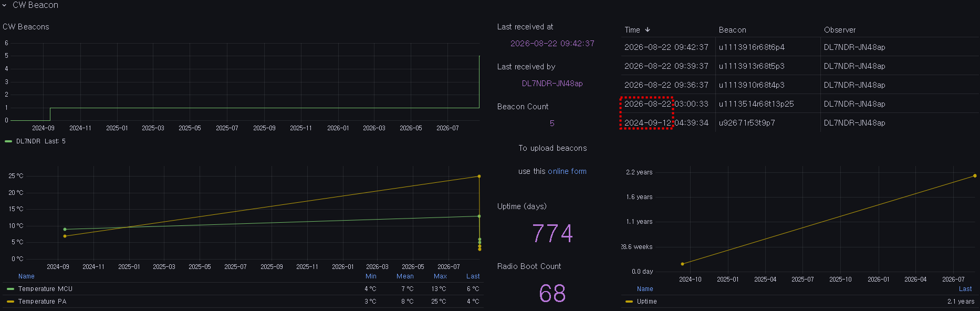Click the CW Beacons panel title

click(x=26, y=27)
